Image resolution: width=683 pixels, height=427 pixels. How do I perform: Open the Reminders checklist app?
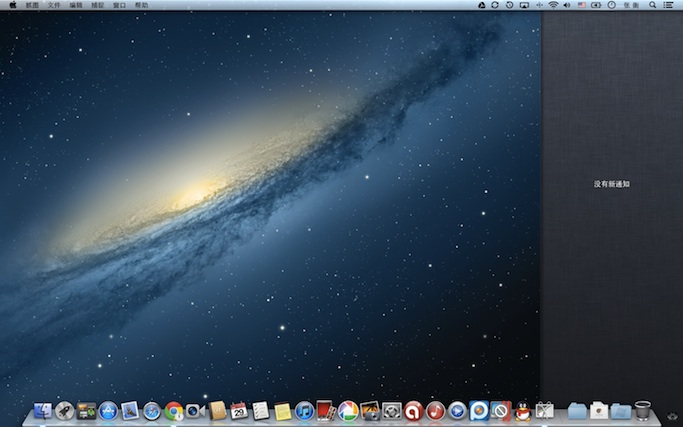(260, 410)
